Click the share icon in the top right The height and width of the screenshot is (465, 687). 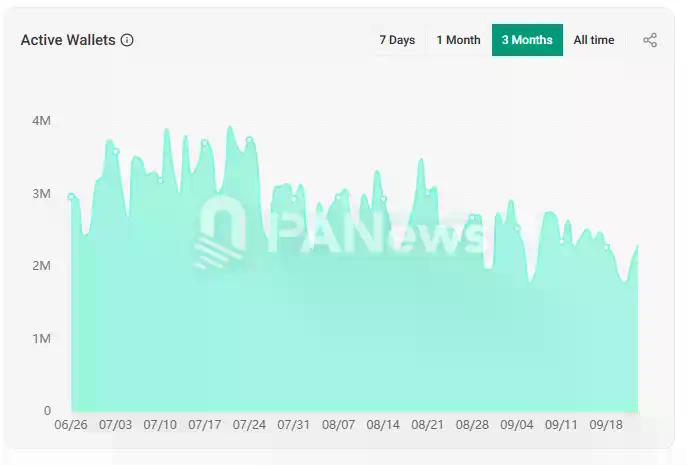click(650, 40)
